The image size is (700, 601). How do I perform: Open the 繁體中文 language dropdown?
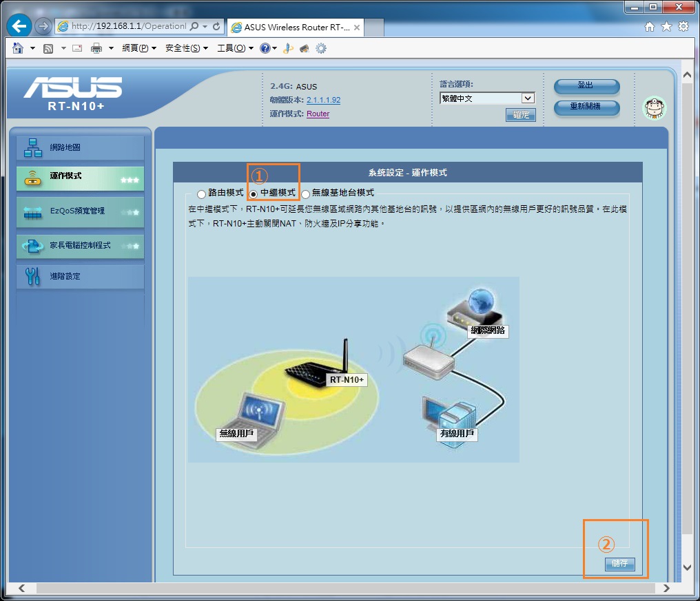click(487, 98)
